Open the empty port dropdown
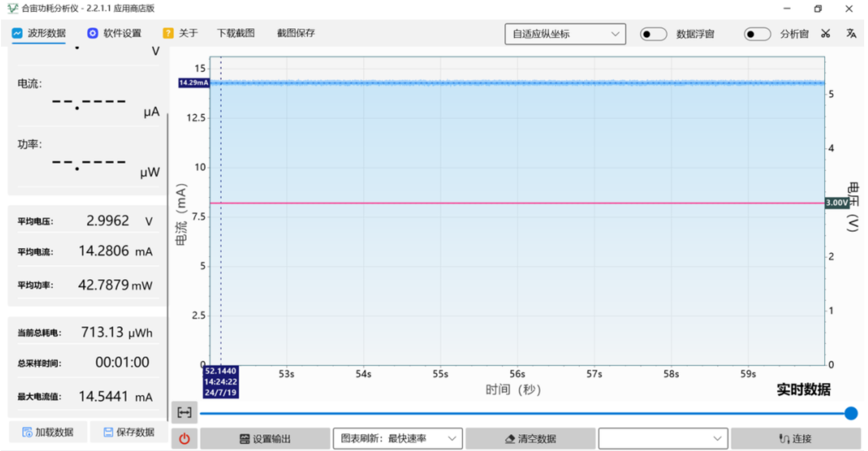Image resolution: width=868 pixels, height=451 pixels. point(663,439)
